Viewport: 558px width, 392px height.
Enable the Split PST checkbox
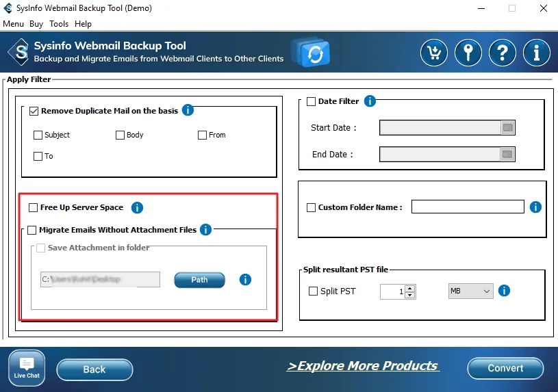coord(313,291)
